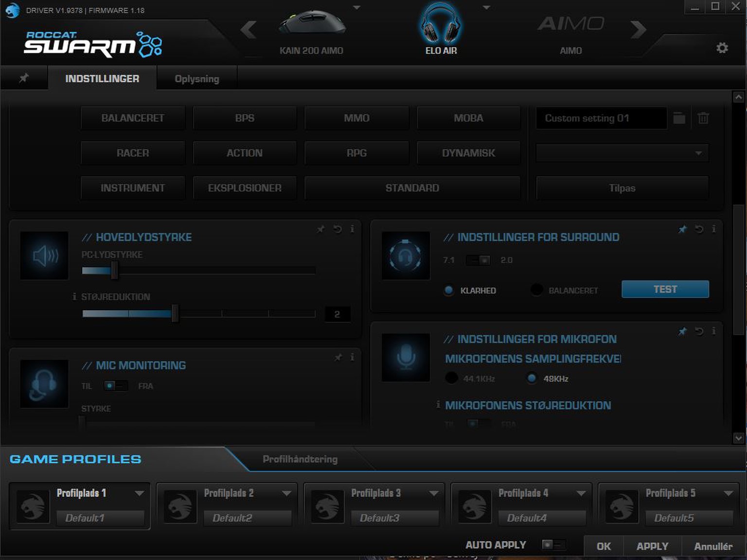Reset the microphone settings panel
The image size is (747, 560).
tap(699, 331)
